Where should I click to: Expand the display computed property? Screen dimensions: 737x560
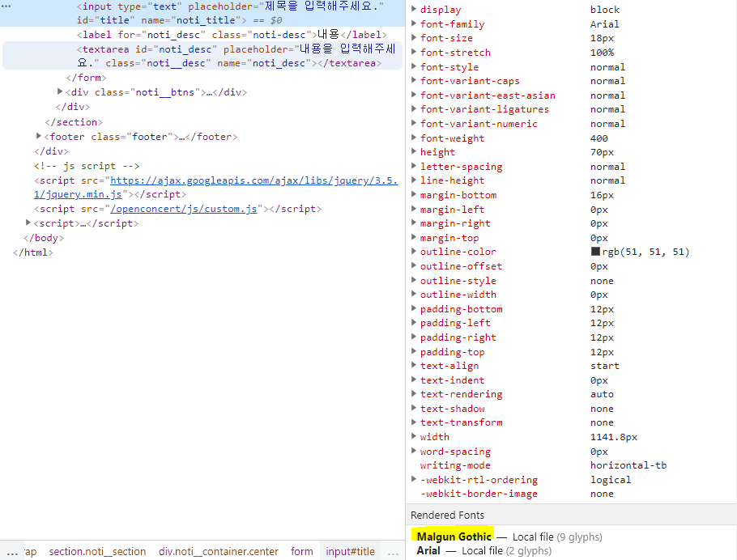pos(414,9)
